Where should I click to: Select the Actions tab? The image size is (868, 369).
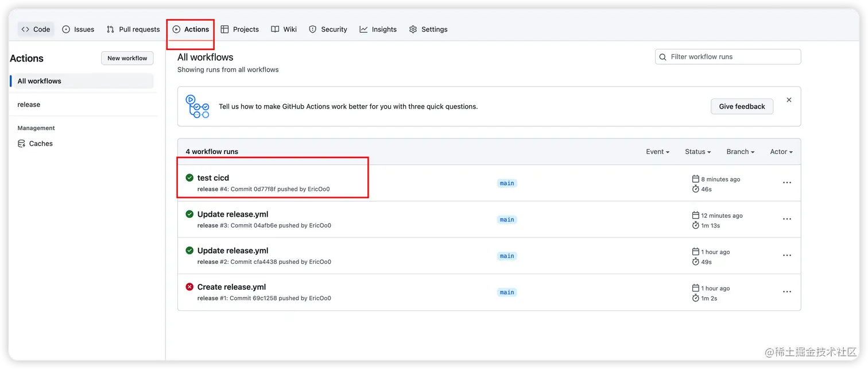click(191, 29)
